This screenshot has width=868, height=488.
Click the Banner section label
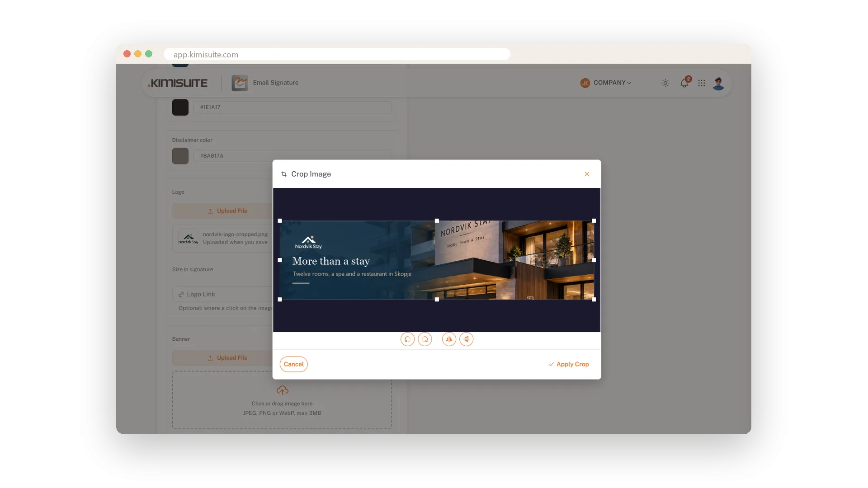coord(181,339)
